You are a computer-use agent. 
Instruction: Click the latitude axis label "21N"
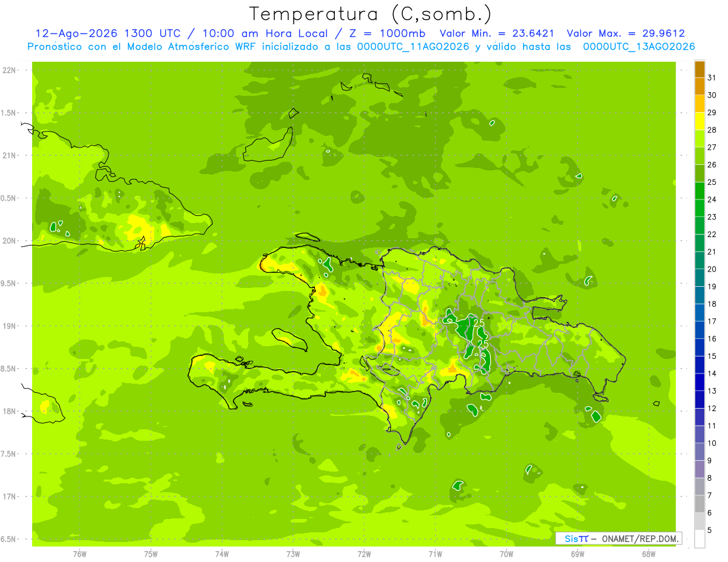(10, 155)
